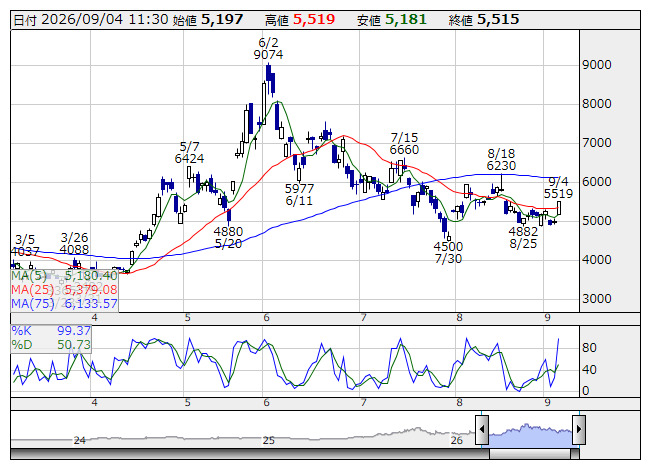Click the left arrow range handle

482,429
